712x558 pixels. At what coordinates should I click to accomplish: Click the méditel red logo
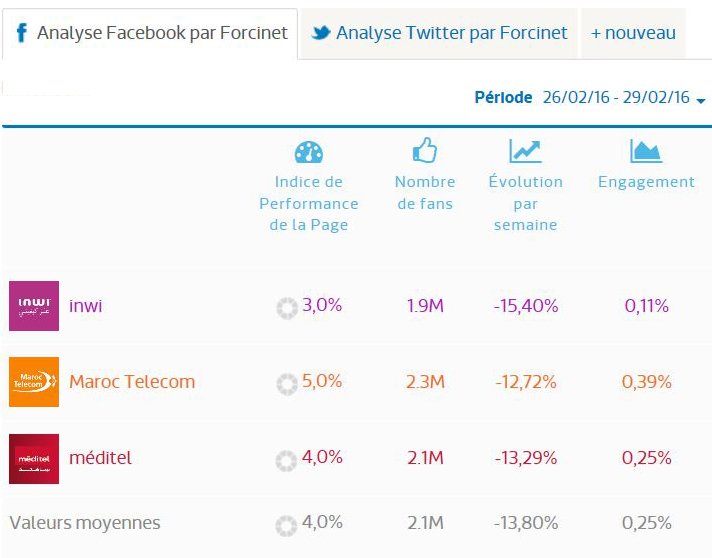[34, 458]
